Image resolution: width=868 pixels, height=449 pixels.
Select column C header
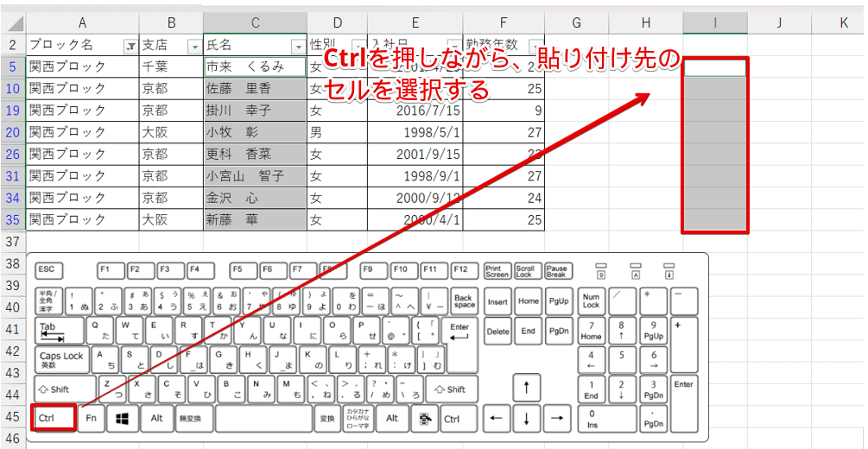(x=255, y=23)
